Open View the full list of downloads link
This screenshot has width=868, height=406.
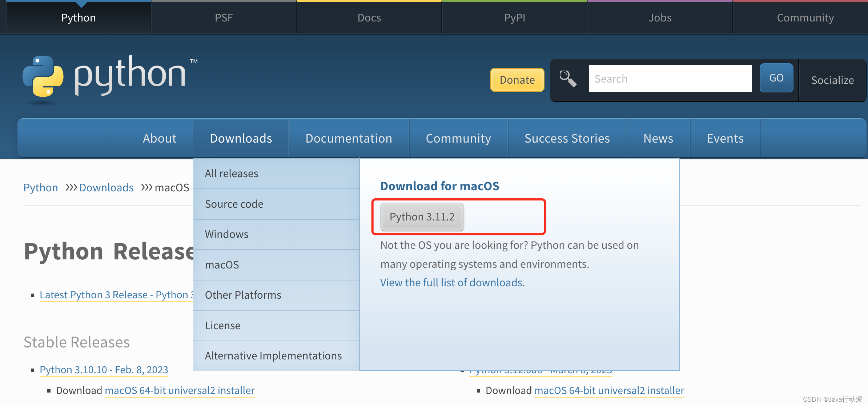452,283
